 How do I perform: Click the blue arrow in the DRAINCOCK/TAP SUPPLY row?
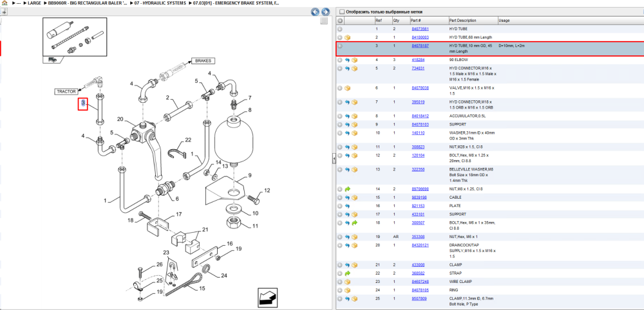[347, 245]
